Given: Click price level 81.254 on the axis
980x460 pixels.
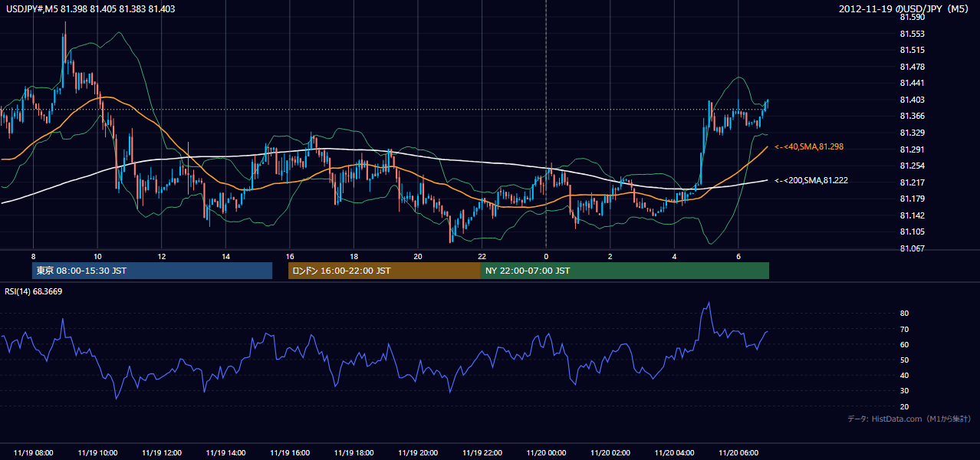Looking at the screenshot, I should pos(911,166).
